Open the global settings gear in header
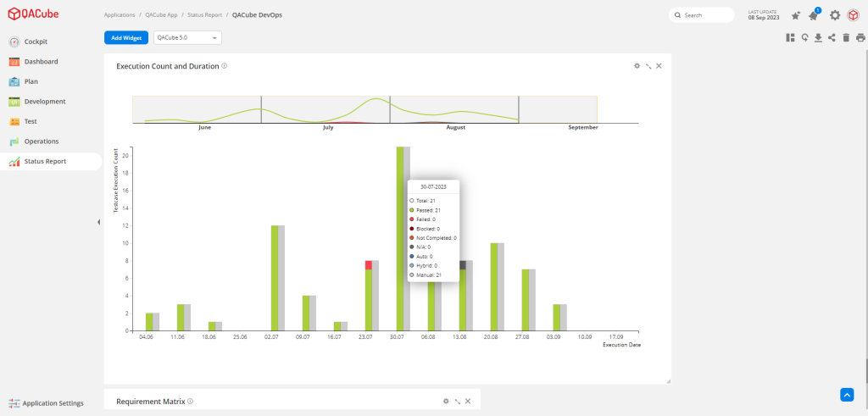The width and height of the screenshot is (868, 416). (x=835, y=15)
